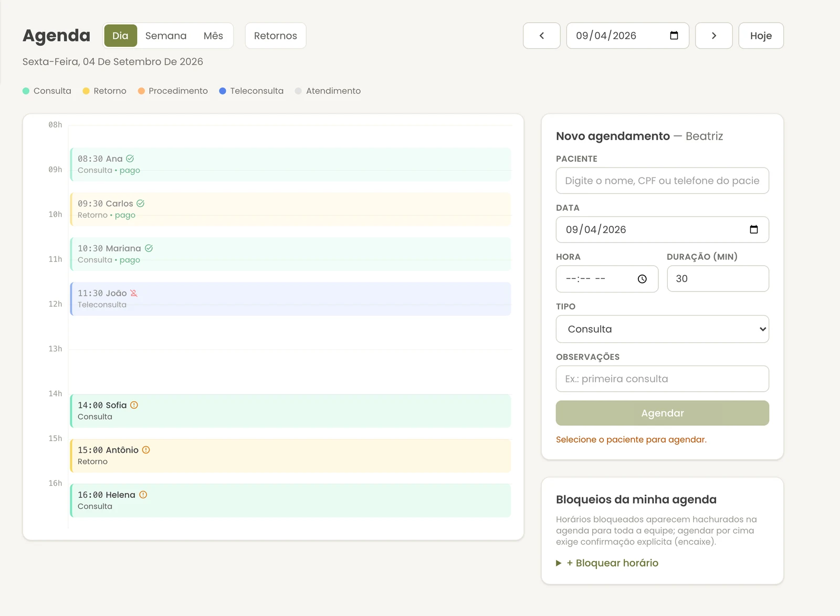Click confirmed check icon next to Mariana
The height and width of the screenshot is (616, 840).
pos(149,248)
